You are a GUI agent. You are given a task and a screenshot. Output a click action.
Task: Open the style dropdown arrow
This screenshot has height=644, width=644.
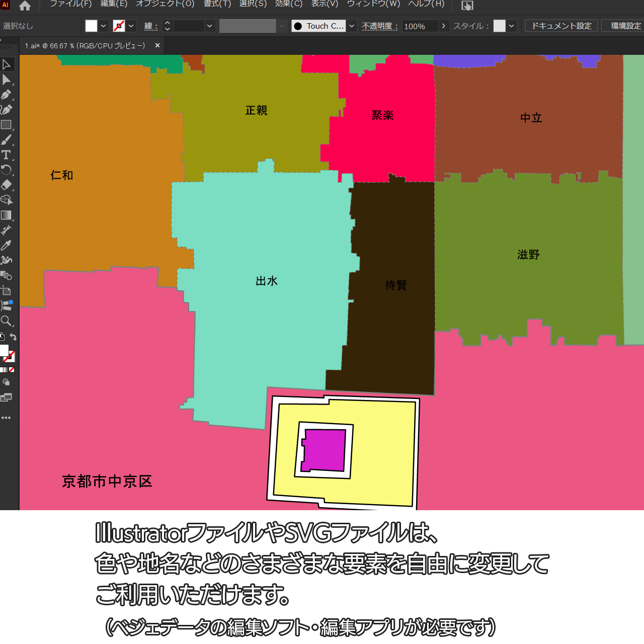tap(512, 26)
